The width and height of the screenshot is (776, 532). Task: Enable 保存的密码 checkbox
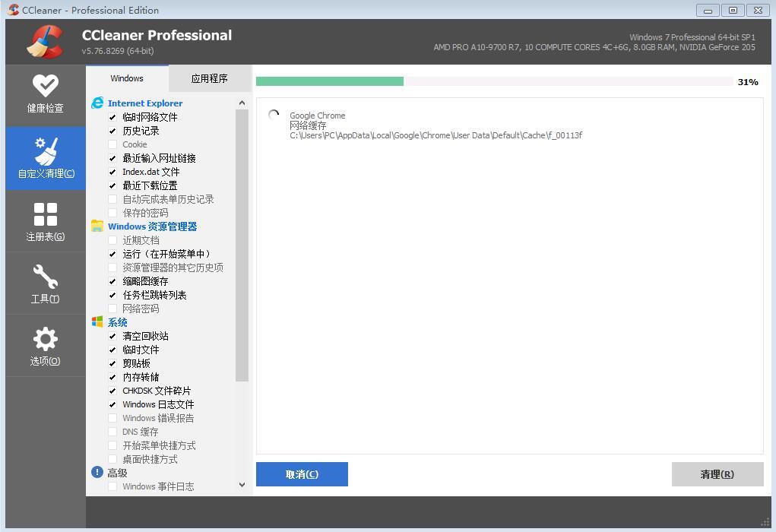click(x=112, y=213)
